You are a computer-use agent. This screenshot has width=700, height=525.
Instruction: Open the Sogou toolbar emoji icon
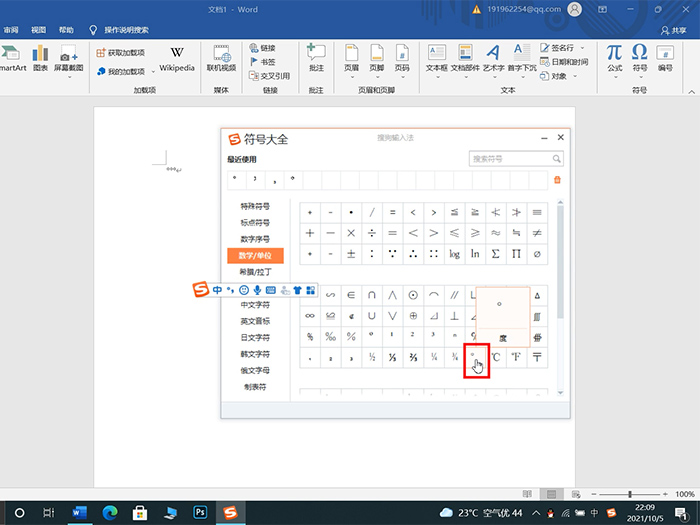244,290
